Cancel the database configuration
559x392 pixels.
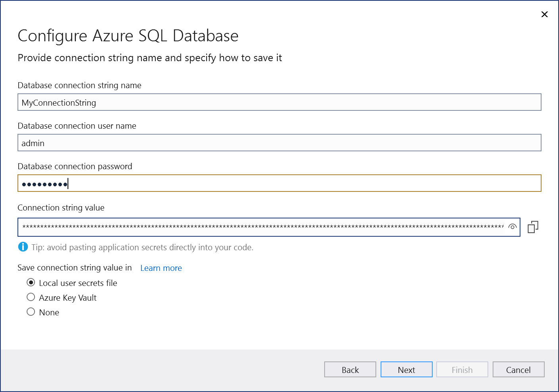tap(518, 369)
